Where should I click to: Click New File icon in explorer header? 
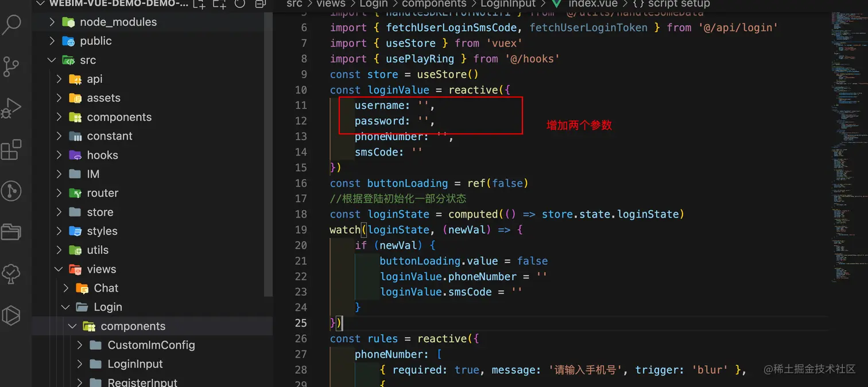(x=199, y=3)
